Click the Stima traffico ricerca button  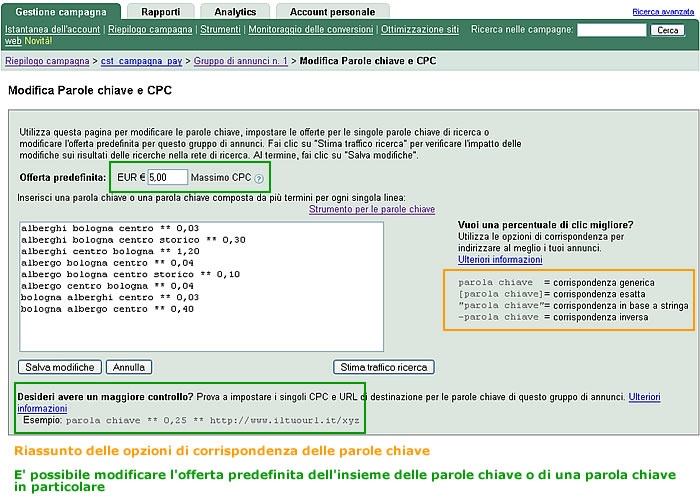point(383,367)
